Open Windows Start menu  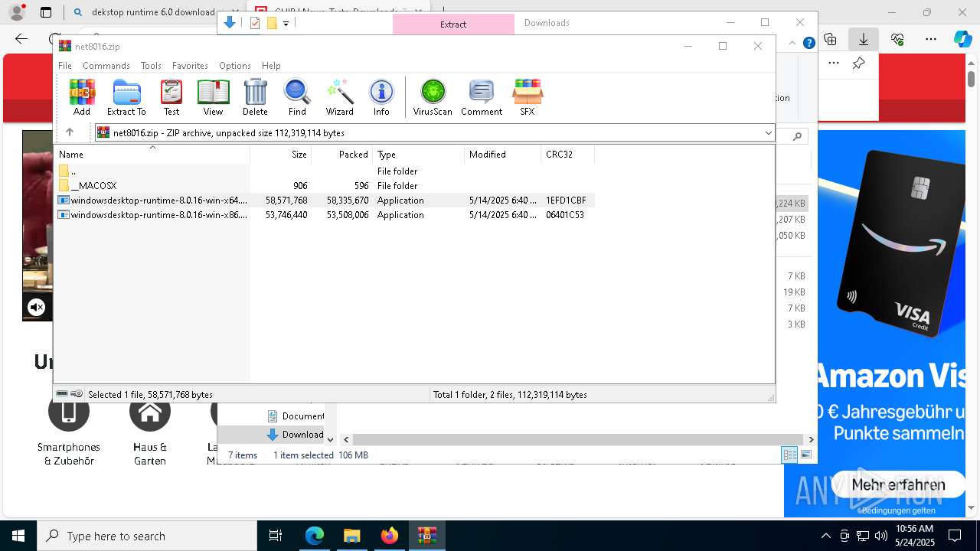[18, 536]
